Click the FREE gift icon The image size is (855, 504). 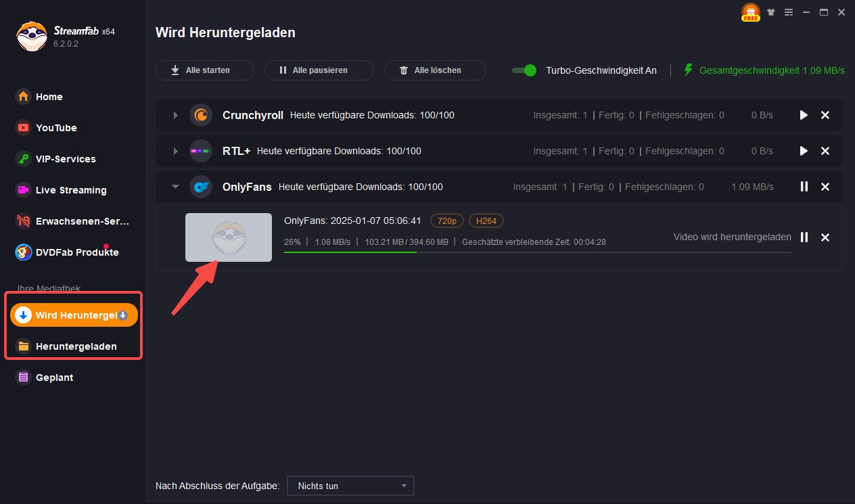(x=751, y=13)
